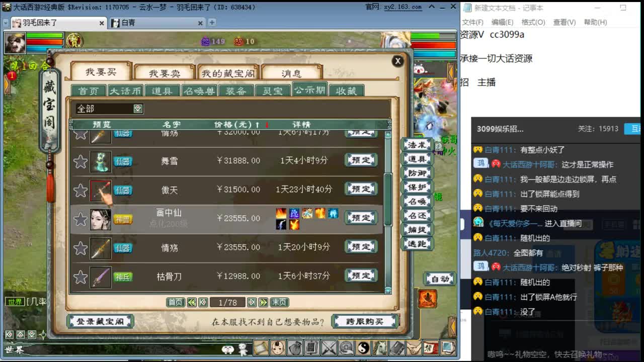Toggle favorite star for 画中仙
Viewport: 644px width, 362px height.
(x=80, y=219)
